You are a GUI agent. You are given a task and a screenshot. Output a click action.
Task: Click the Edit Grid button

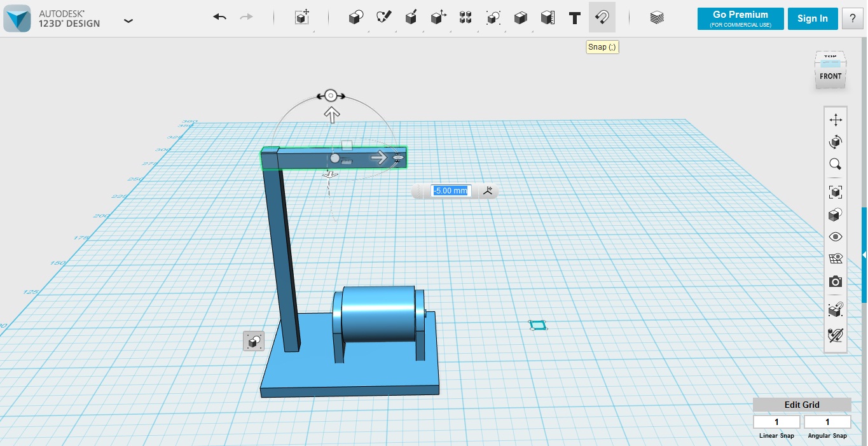tap(802, 405)
